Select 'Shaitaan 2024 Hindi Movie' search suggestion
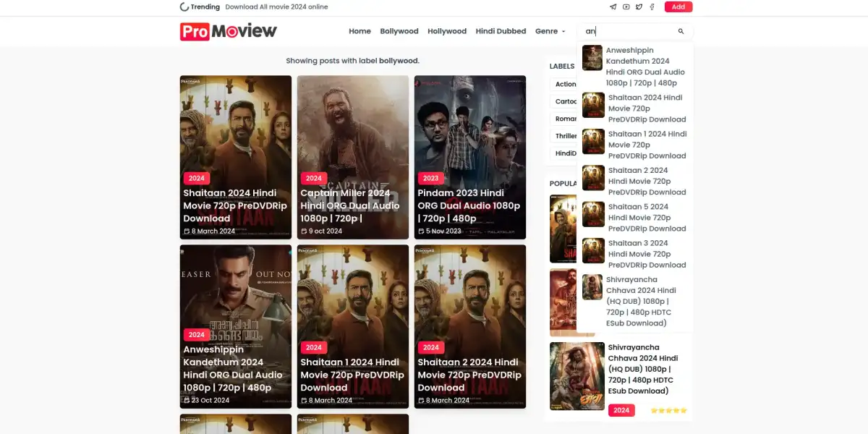 (x=635, y=109)
